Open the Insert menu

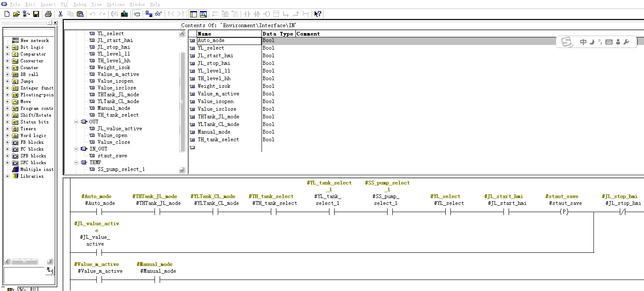pyautogui.click(x=48, y=4)
